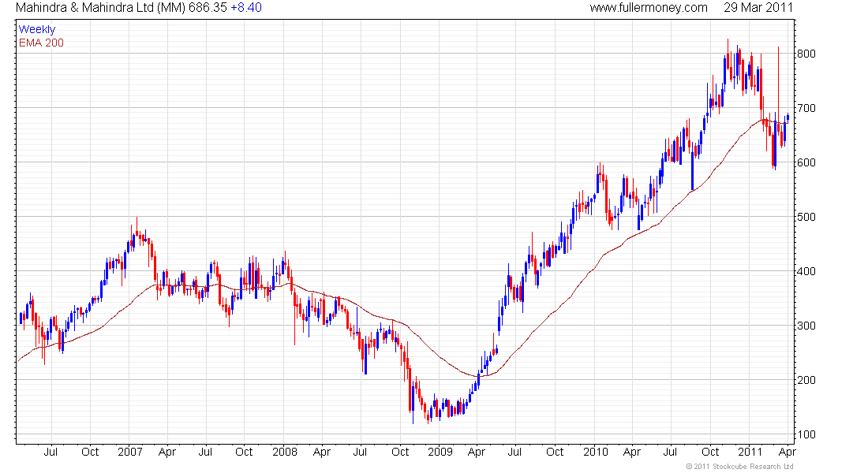Open the www.fullermoney.com link
This screenshot has height=473, width=868.
click(x=648, y=8)
